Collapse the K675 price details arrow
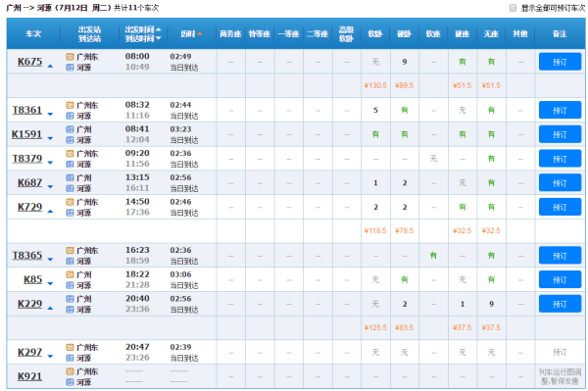This screenshot has width=588, height=391. [x=50, y=67]
